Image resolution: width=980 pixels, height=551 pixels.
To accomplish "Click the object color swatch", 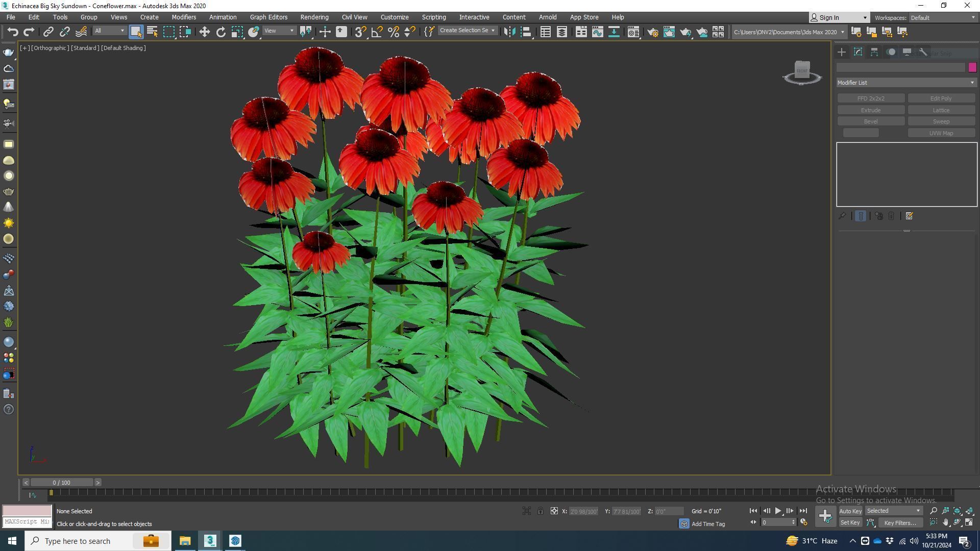I will tap(972, 67).
